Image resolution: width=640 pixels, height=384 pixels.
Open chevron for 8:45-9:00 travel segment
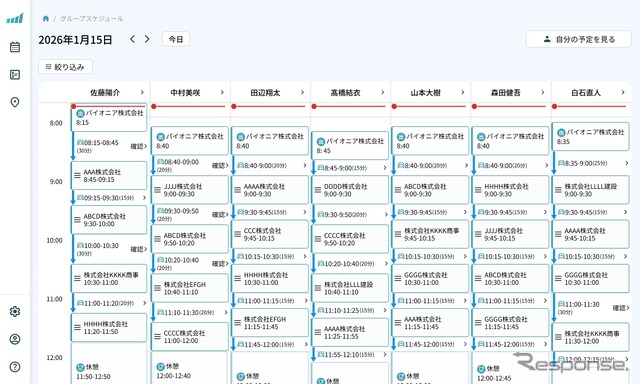[384, 168]
